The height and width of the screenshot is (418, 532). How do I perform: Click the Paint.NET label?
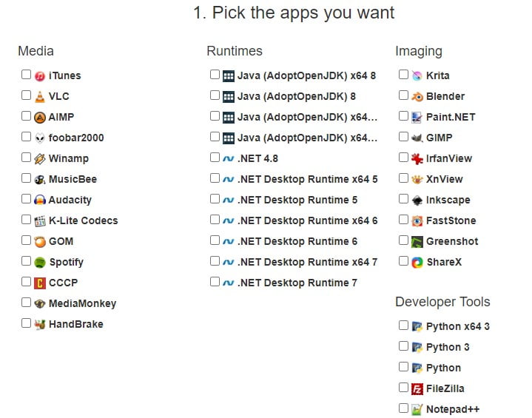point(451,117)
